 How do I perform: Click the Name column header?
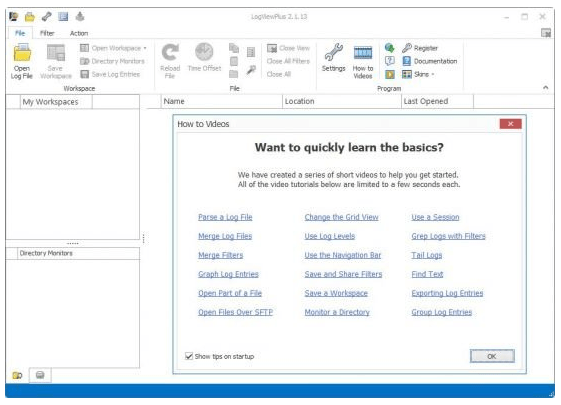[x=221, y=101]
